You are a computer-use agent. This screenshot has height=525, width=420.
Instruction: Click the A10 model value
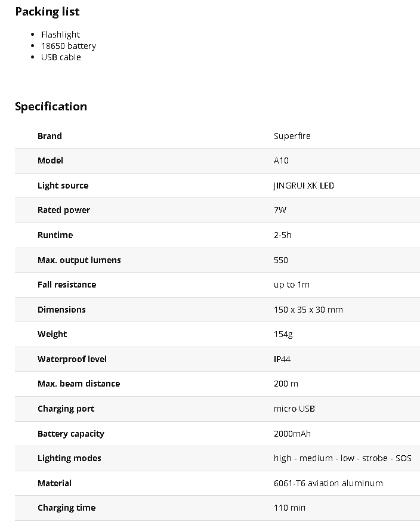(281, 160)
